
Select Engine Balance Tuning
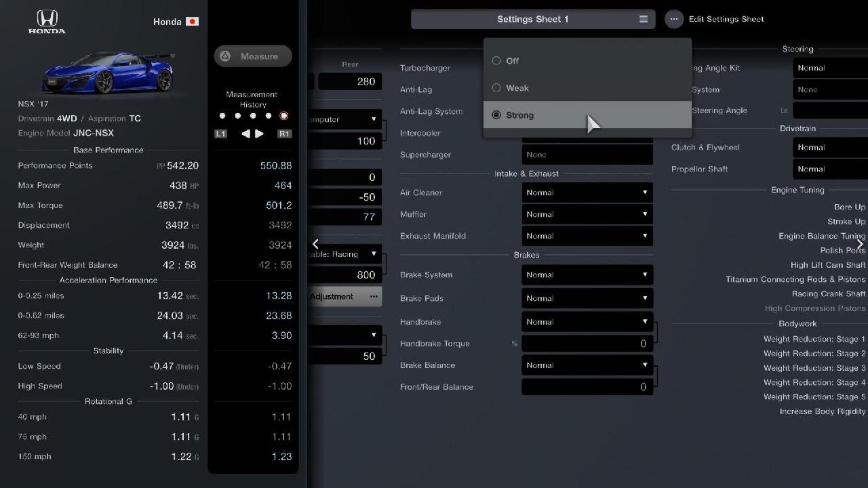coord(822,236)
